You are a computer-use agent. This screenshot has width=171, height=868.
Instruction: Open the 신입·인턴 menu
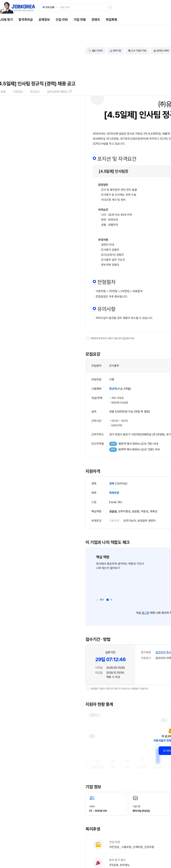tap(61, 19)
